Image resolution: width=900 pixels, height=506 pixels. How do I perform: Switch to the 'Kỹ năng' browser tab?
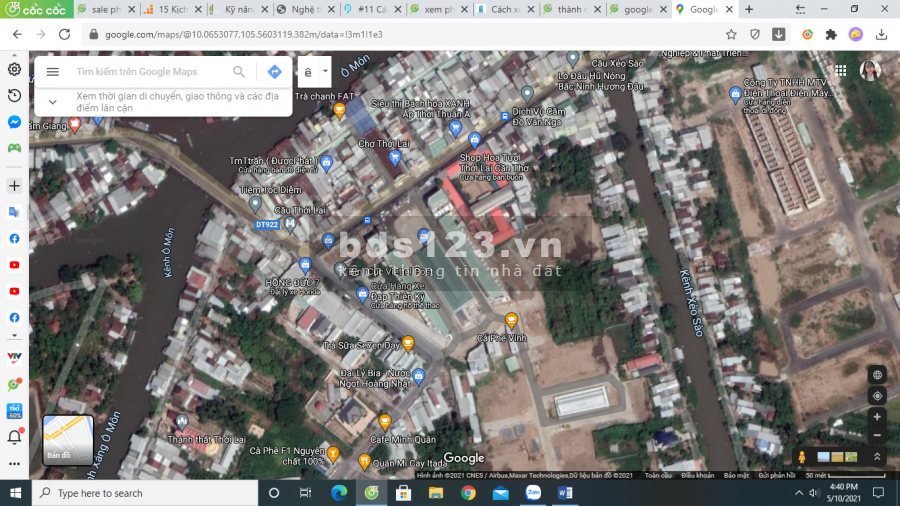(x=239, y=9)
